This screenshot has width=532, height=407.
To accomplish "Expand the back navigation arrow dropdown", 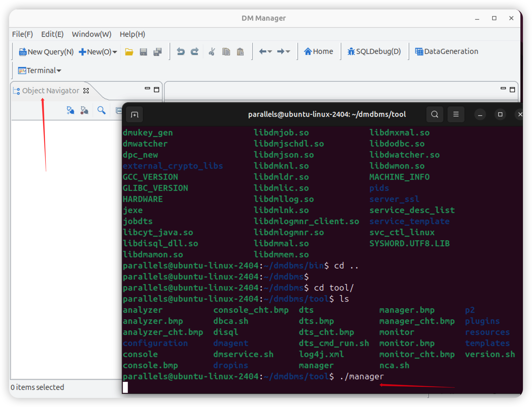I will [x=270, y=52].
